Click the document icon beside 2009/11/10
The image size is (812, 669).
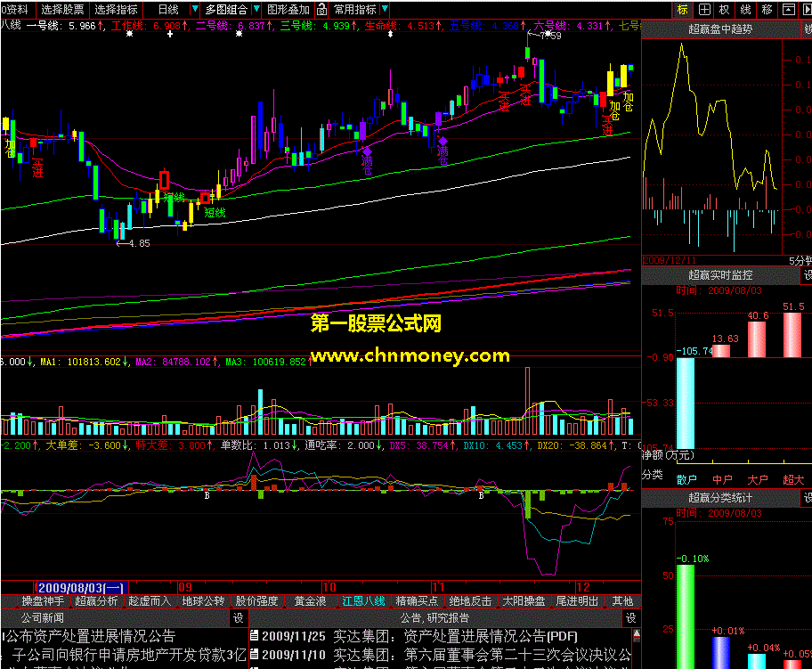click(x=255, y=655)
